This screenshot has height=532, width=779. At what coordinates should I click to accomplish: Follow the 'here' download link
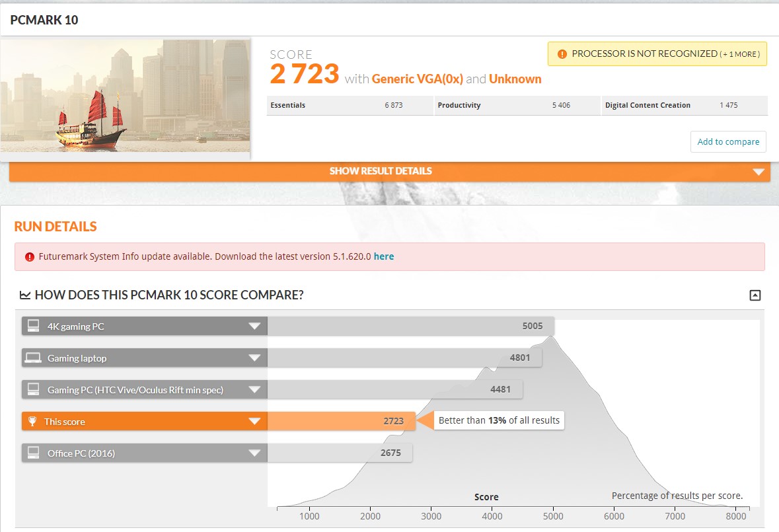383,256
